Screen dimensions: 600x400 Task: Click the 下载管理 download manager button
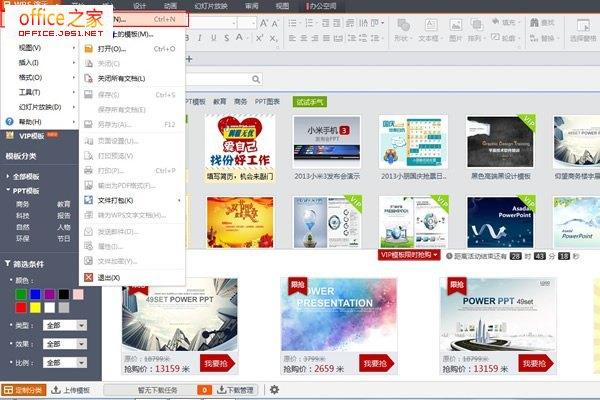coord(235,390)
